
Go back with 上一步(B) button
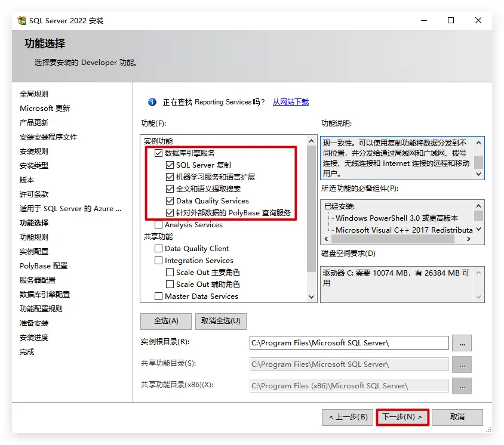point(348,417)
